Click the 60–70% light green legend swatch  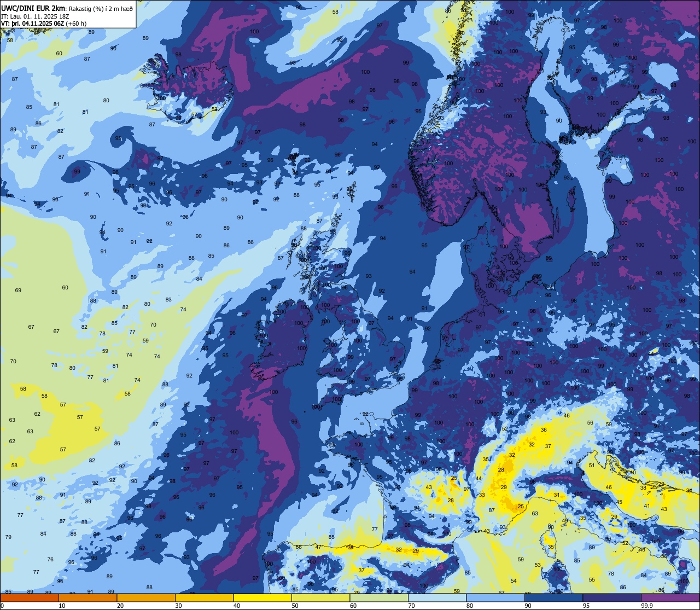[379, 597]
